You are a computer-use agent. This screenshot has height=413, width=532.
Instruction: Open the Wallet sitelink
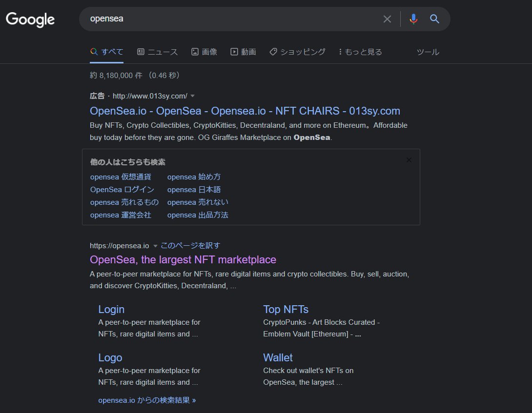coord(278,357)
